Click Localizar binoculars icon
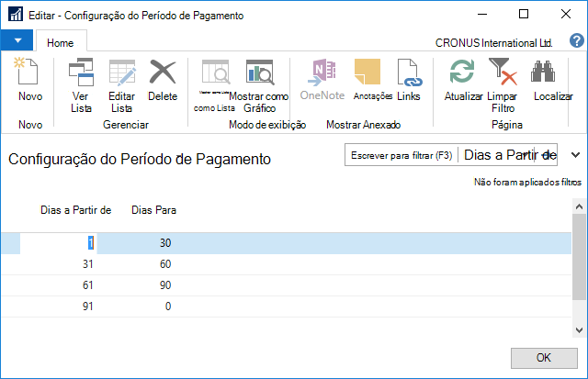Screen dimensions: 588x379 click(543, 72)
